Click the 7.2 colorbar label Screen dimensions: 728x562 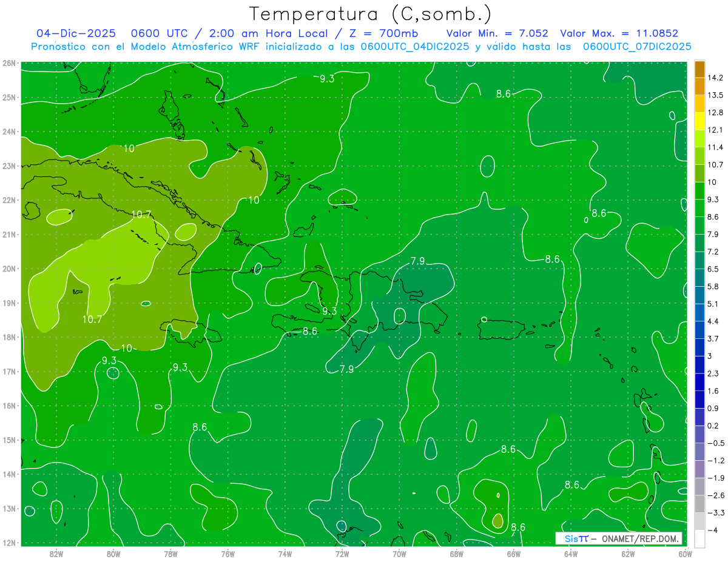713,252
